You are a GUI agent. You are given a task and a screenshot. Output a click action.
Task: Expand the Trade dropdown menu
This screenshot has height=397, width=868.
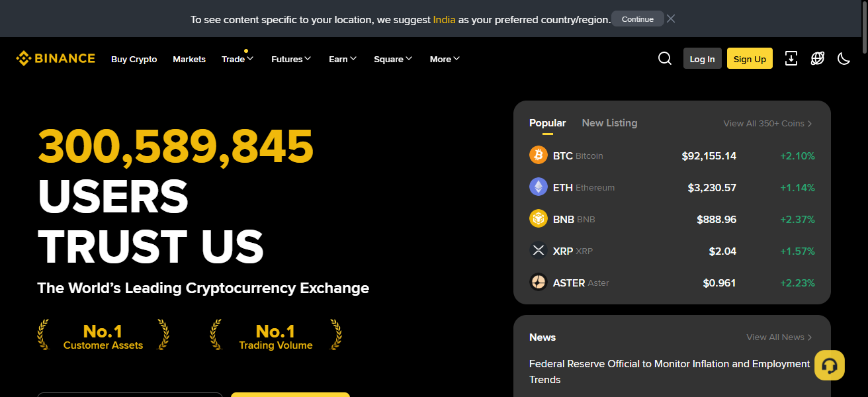[237, 59]
